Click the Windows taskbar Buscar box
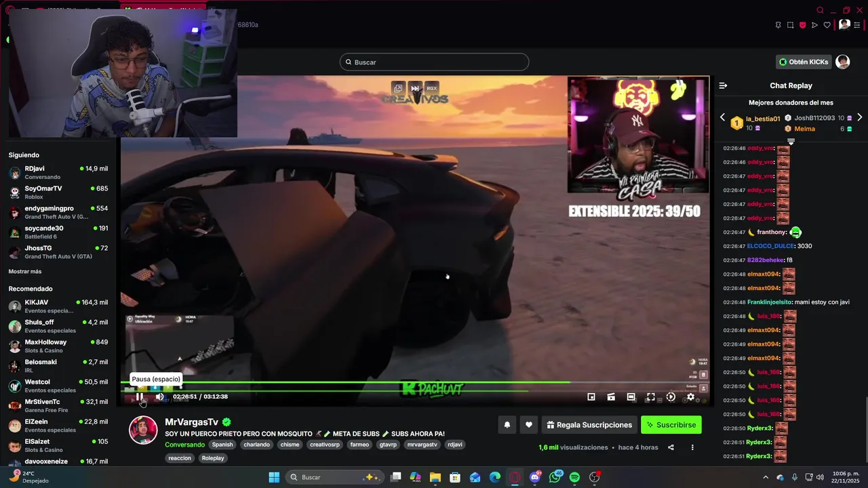The width and height of the screenshot is (868, 488). click(x=334, y=477)
